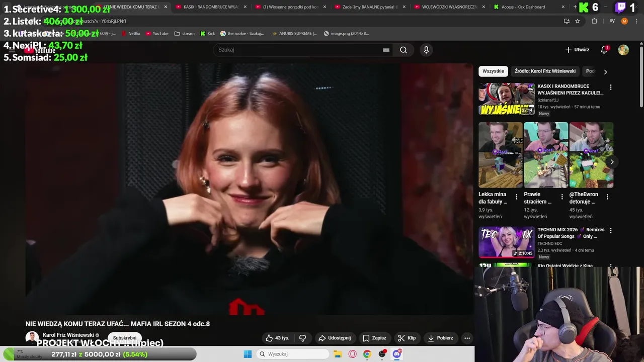Open the on-screen keyboard icon in search box

pyautogui.click(x=386, y=50)
